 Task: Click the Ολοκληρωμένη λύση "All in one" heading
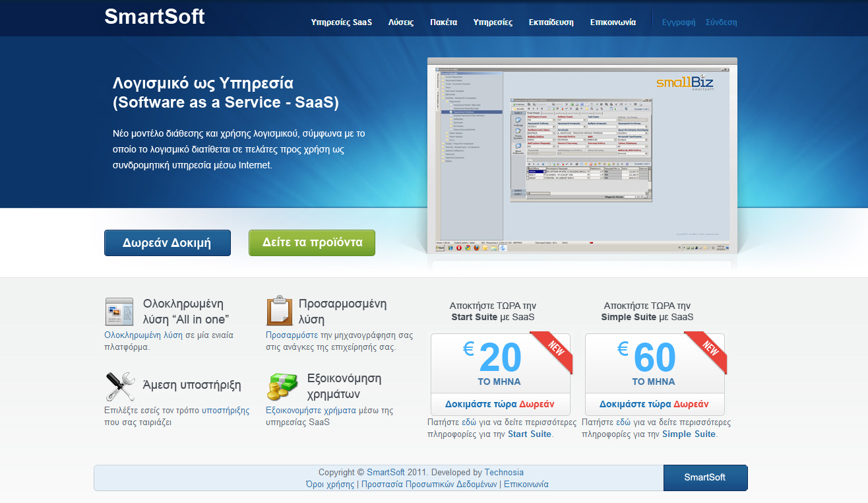tap(186, 312)
